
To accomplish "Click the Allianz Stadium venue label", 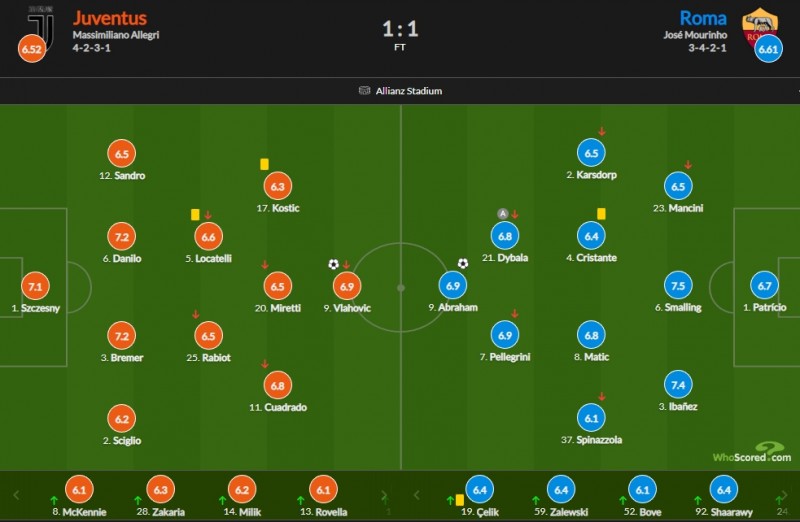I will 410,91.
